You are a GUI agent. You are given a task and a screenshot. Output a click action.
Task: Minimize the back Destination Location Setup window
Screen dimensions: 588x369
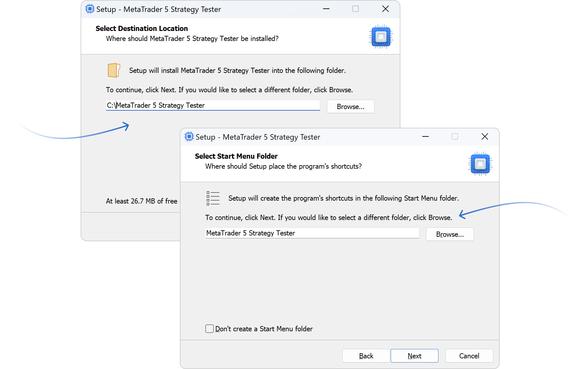tap(326, 9)
